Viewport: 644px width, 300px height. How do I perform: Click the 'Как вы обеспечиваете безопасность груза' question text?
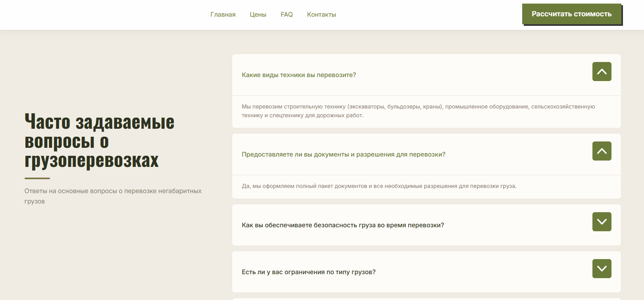coord(343,225)
